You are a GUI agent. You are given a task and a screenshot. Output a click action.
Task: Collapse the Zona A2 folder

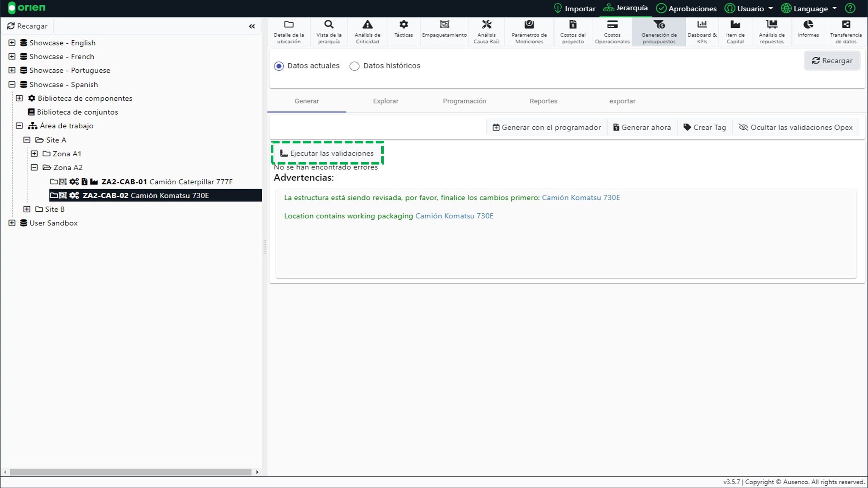pyautogui.click(x=34, y=167)
